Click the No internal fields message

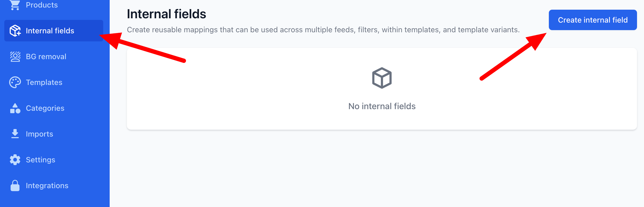[381, 106]
